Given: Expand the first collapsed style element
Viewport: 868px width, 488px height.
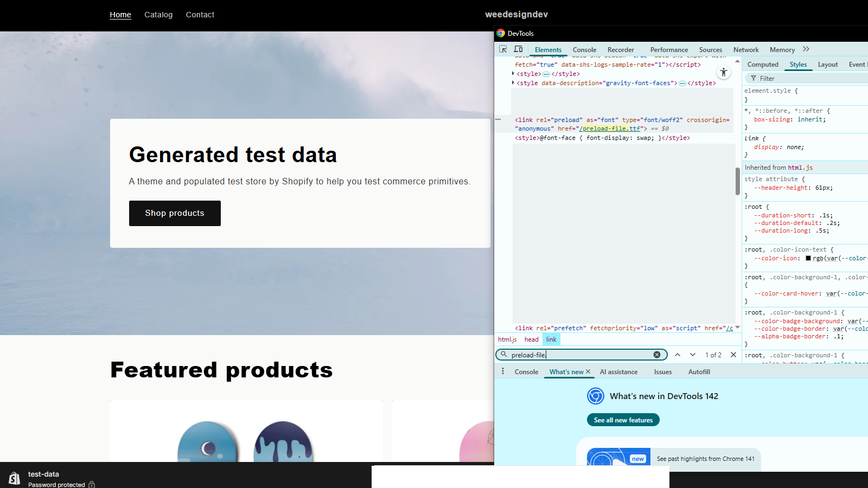Looking at the screenshot, I should 513,74.
